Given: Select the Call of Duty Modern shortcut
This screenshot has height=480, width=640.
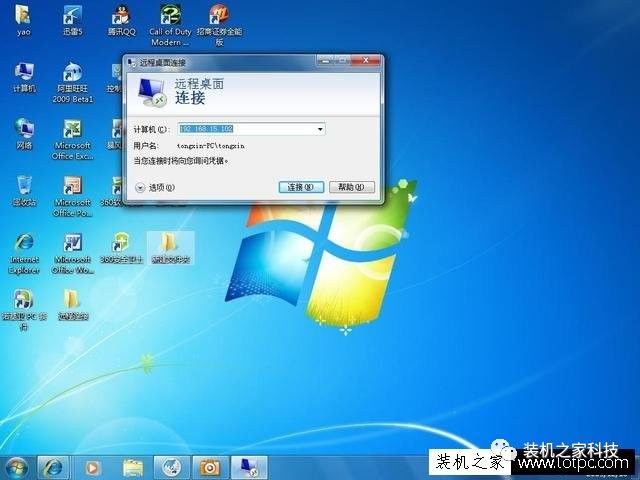Looking at the screenshot, I should click(x=170, y=25).
